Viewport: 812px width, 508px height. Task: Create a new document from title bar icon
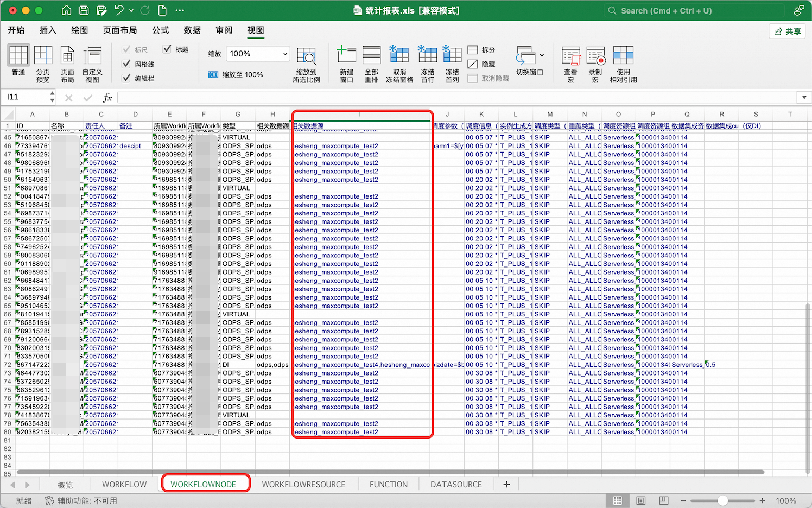pos(162,10)
